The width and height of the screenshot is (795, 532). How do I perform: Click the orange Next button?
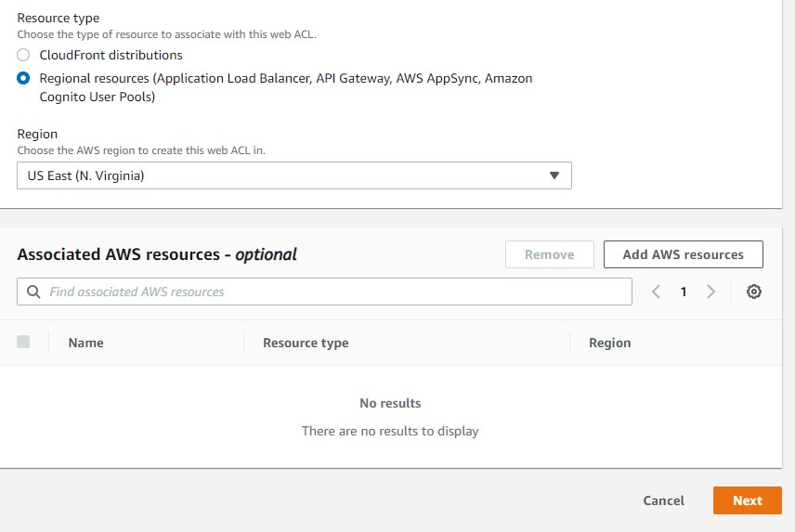[748, 500]
